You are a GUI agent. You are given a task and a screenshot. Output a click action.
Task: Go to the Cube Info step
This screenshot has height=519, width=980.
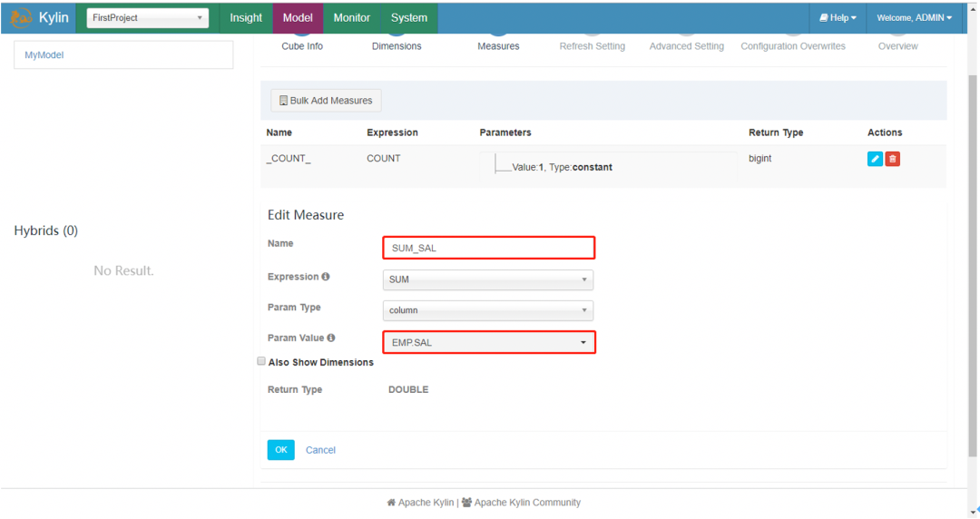coord(302,45)
